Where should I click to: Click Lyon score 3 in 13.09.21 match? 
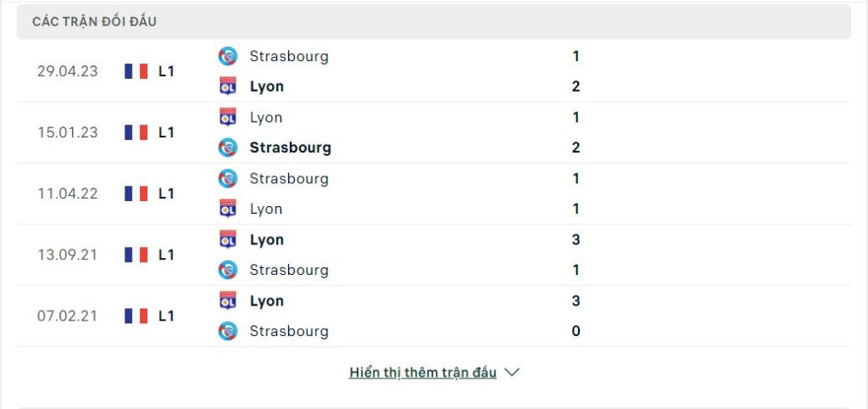(576, 239)
